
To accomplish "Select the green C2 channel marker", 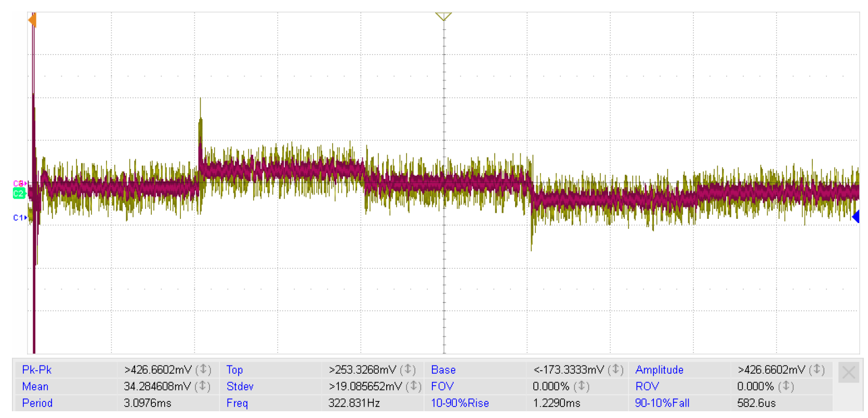I will pos(19,193).
